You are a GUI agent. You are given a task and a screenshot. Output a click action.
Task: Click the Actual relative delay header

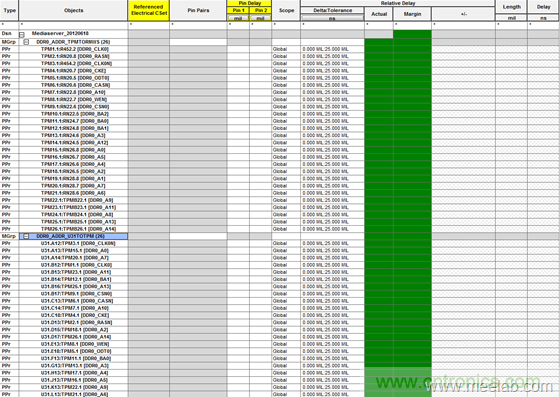pyautogui.click(x=379, y=14)
